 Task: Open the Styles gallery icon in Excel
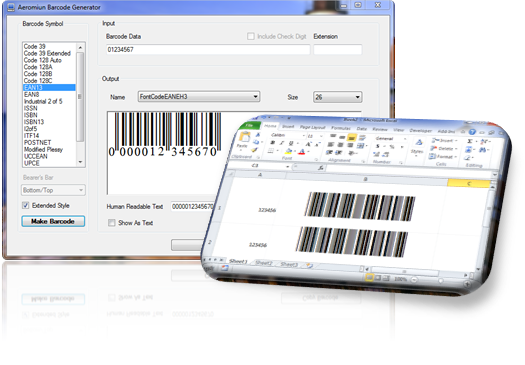[419, 142]
